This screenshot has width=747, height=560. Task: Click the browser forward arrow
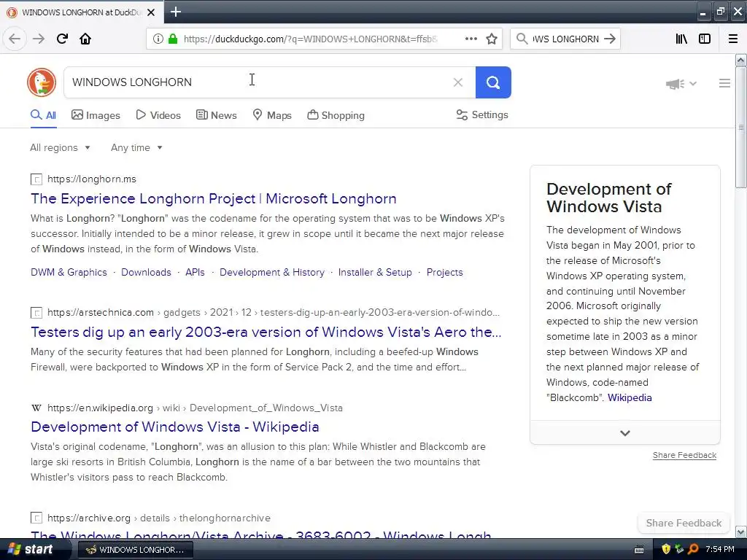point(39,39)
